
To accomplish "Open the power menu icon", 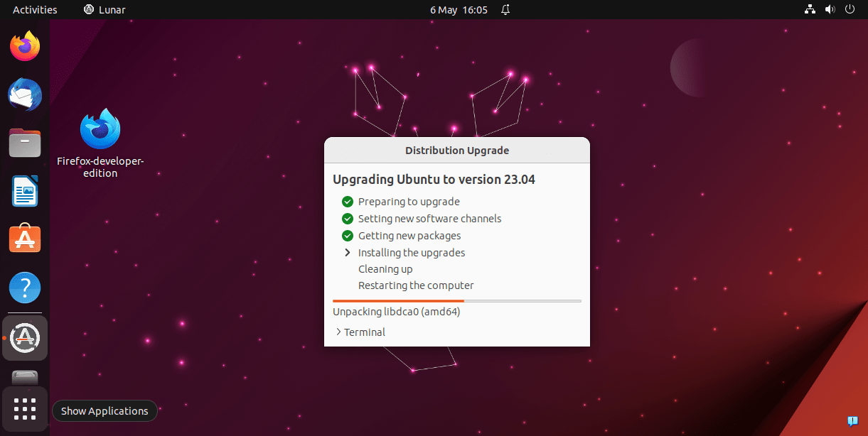I will [850, 10].
